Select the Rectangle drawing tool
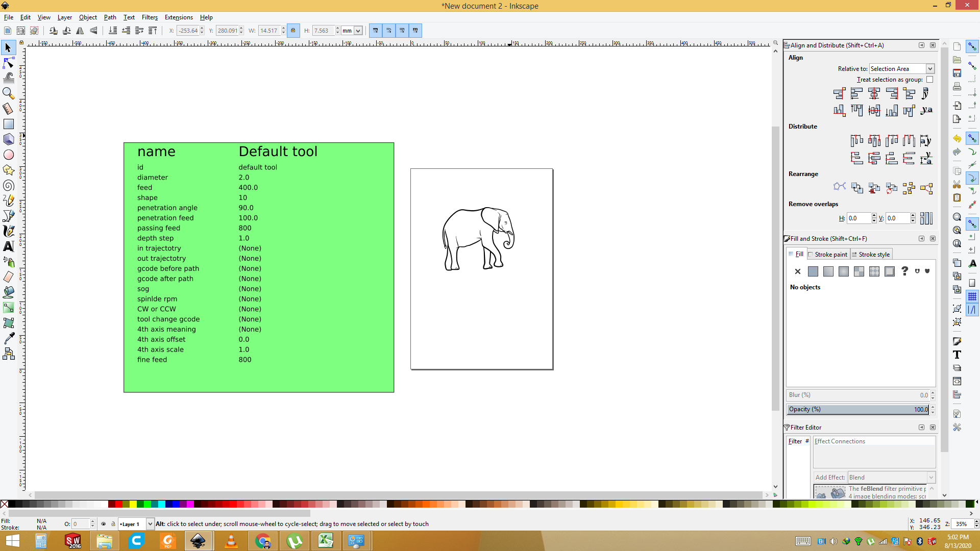The image size is (980, 551). click(9, 124)
